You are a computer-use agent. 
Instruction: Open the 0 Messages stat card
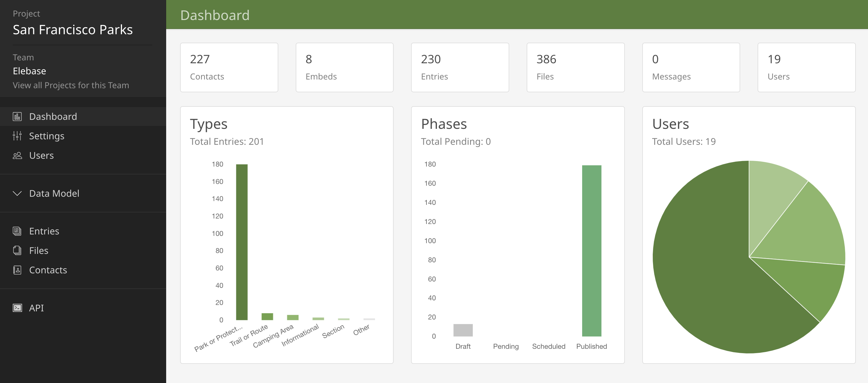click(x=691, y=67)
